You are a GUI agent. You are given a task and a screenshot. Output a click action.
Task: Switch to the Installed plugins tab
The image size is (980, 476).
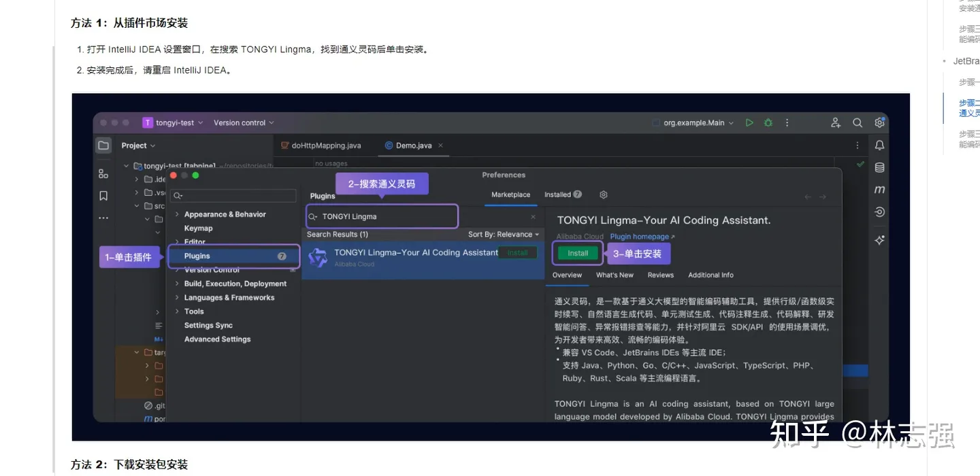(x=563, y=194)
